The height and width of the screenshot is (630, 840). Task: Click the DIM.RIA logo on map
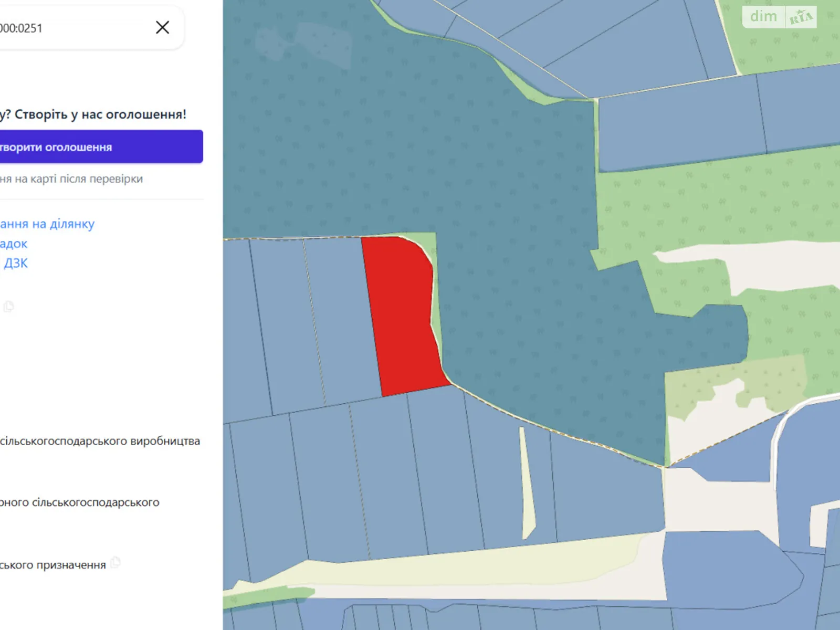point(779,17)
